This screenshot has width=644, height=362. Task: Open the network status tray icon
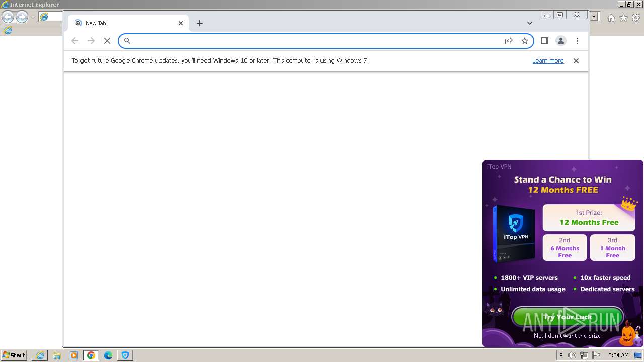584,355
